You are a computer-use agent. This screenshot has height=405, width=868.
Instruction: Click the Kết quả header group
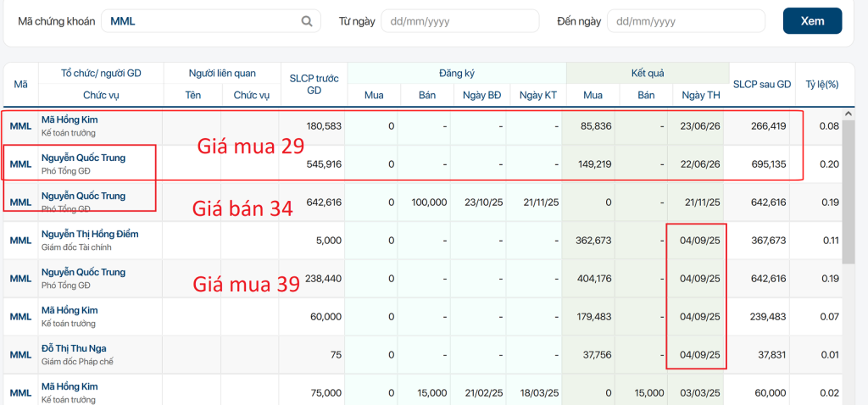(648, 73)
